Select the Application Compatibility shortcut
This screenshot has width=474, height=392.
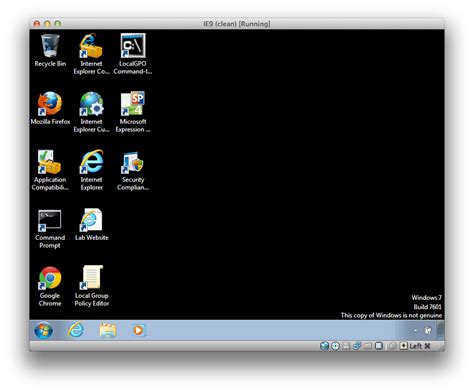tap(50, 170)
